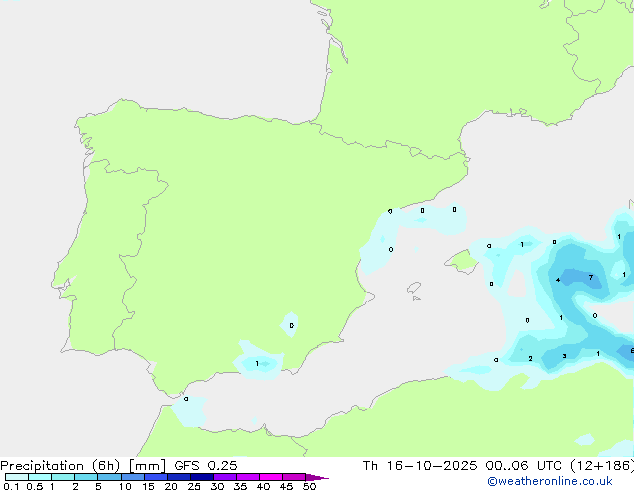
Task: Click legend label "0.1"
Action: 11,486
